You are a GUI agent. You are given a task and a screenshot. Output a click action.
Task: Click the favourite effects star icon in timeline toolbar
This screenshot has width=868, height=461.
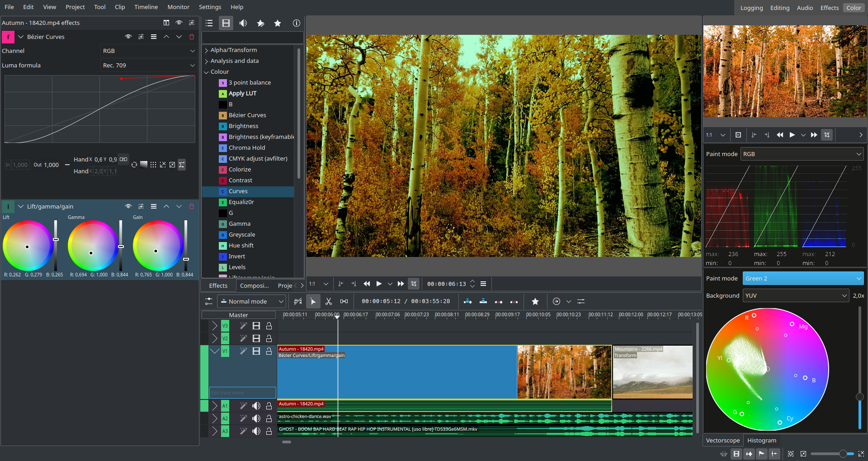(535, 301)
